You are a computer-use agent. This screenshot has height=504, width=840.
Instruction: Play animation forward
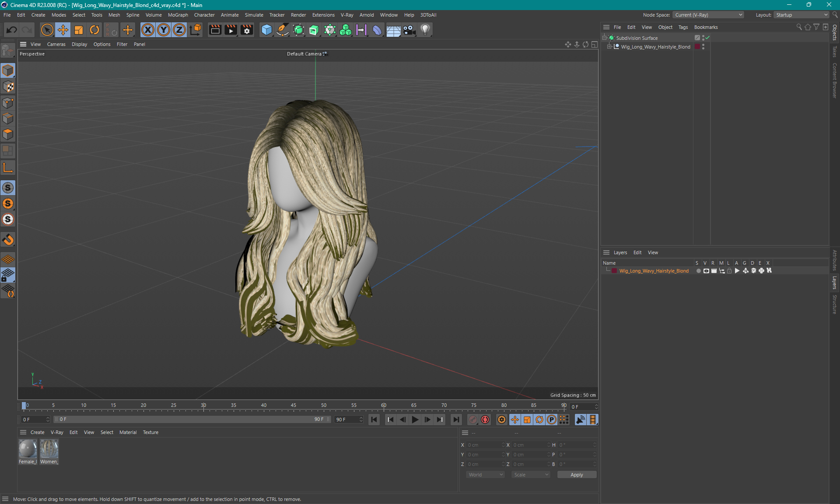point(415,420)
